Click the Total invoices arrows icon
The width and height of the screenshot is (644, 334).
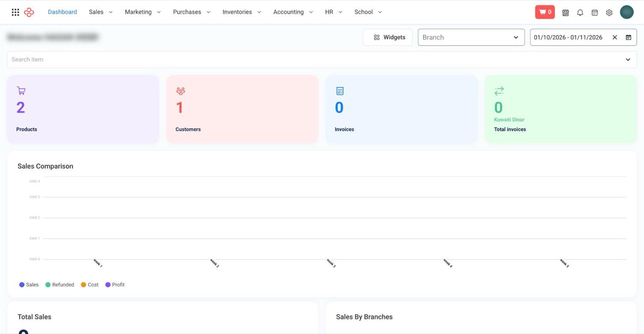tap(499, 91)
